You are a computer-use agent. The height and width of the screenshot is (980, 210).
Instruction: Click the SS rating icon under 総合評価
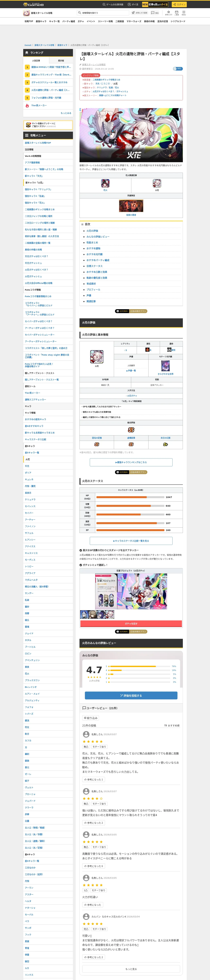[x=131, y=430]
